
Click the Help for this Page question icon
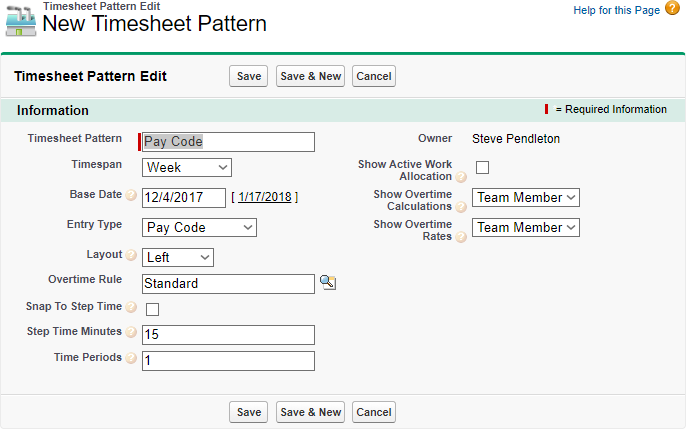coord(672,9)
